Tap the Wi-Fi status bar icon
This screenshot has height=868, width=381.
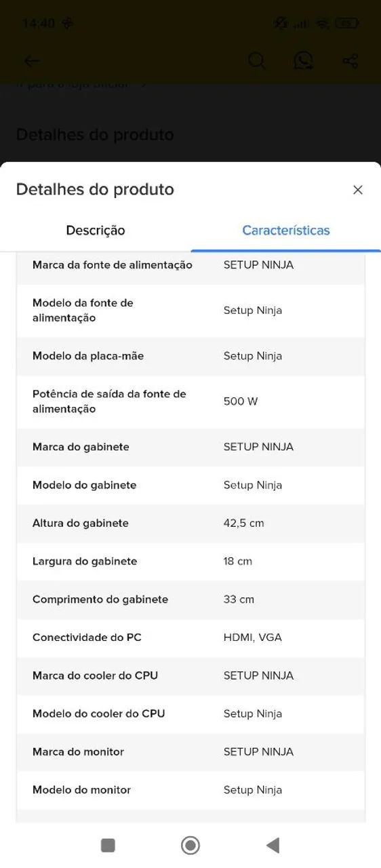coord(323,23)
